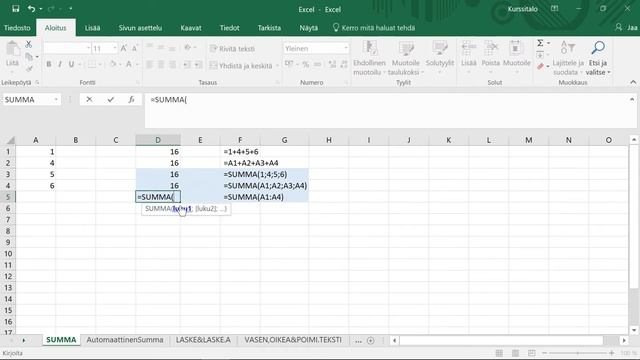Open the font name dropdown
Screen dimensions: 640x360
click(x=88, y=49)
